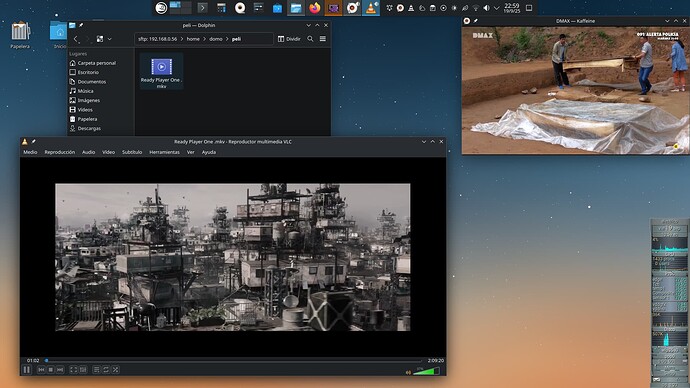
Task: Open VLC extended settings
Action: click(83, 370)
